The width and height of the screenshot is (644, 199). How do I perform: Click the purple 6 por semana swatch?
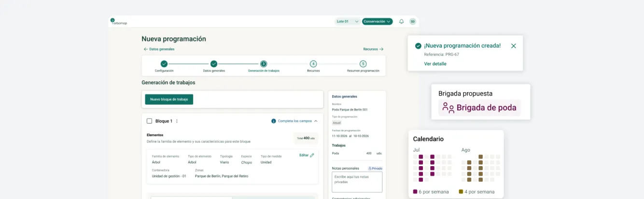tap(415, 192)
